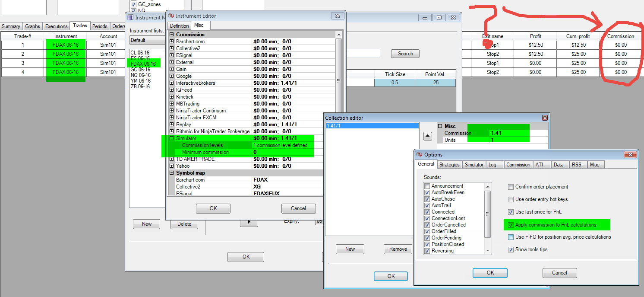644x297 pixels.
Task: Toggle AutoChase sound checkbox
Action: coord(427,199)
